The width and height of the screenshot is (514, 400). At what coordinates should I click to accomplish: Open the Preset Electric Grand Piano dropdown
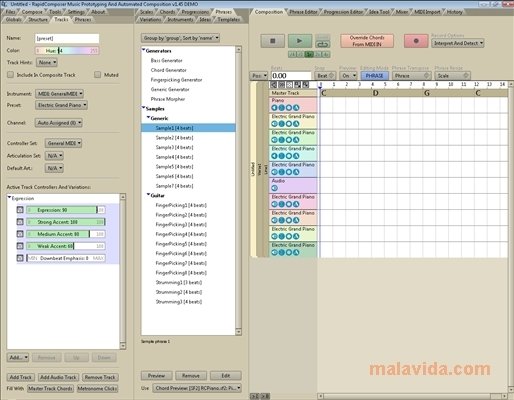[x=61, y=105]
